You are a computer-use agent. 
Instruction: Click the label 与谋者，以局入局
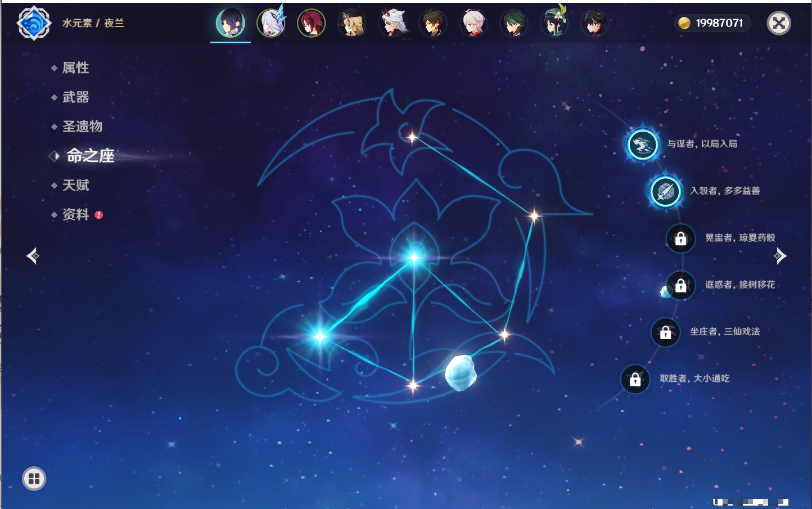(702, 144)
